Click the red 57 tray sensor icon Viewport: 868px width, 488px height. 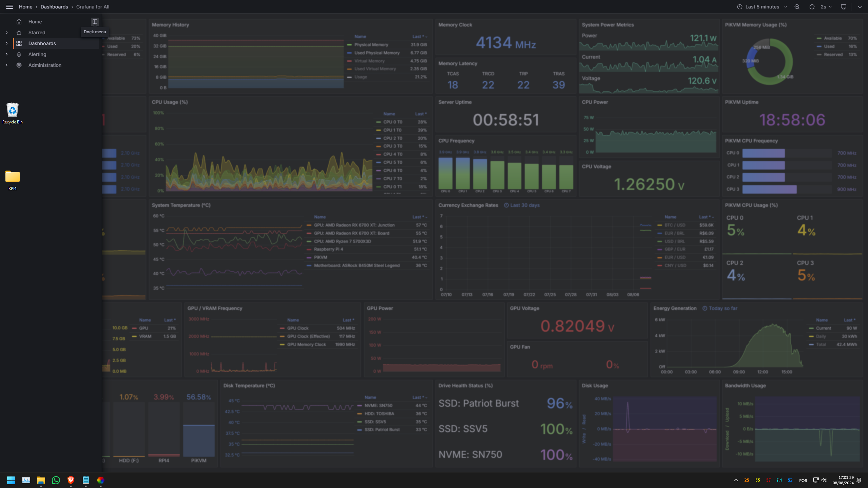[768, 480]
